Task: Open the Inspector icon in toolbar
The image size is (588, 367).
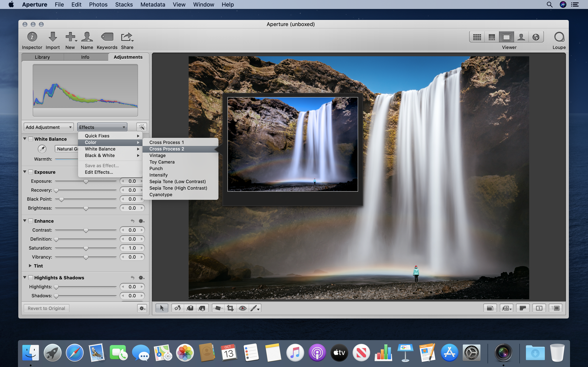Action: point(32,37)
